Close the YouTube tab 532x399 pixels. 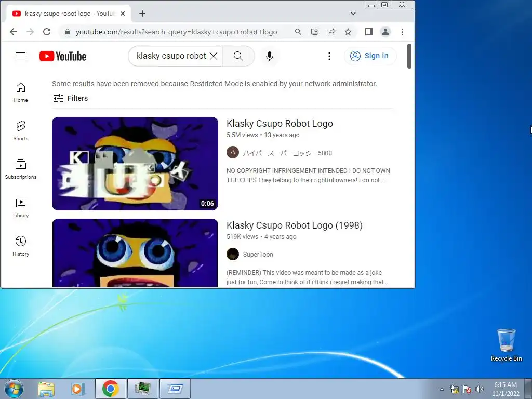coord(123,14)
